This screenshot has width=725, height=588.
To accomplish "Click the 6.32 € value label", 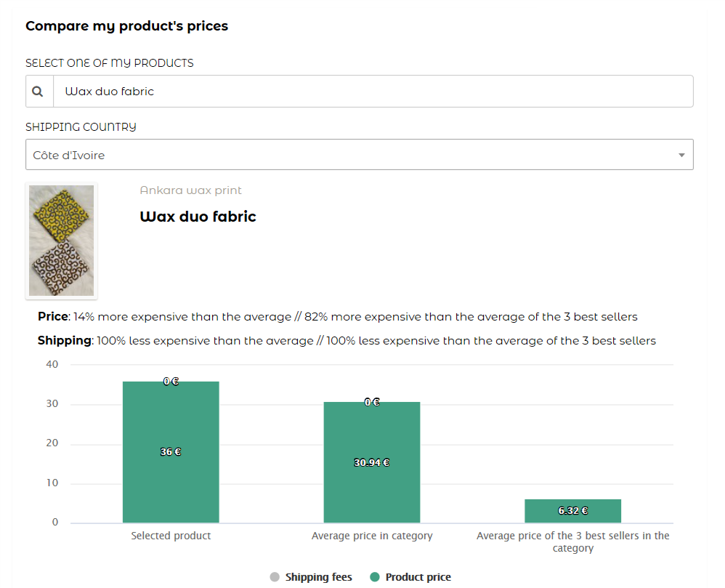I will (572, 510).
